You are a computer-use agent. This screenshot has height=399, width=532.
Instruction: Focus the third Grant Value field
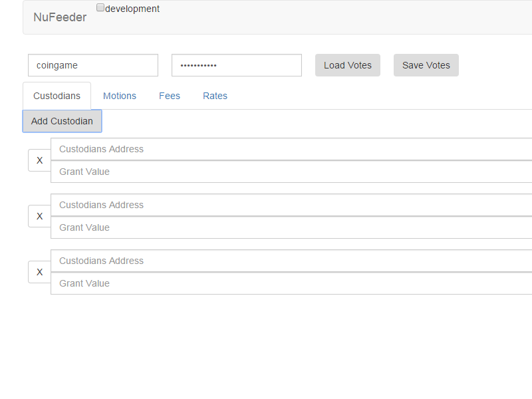[291, 283]
